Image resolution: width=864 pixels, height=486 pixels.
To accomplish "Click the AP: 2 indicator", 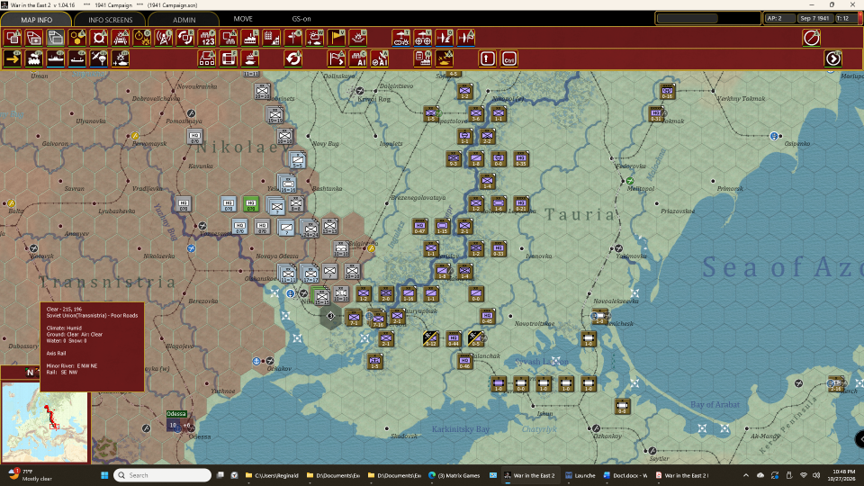I will pyautogui.click(x=779, y=18).
